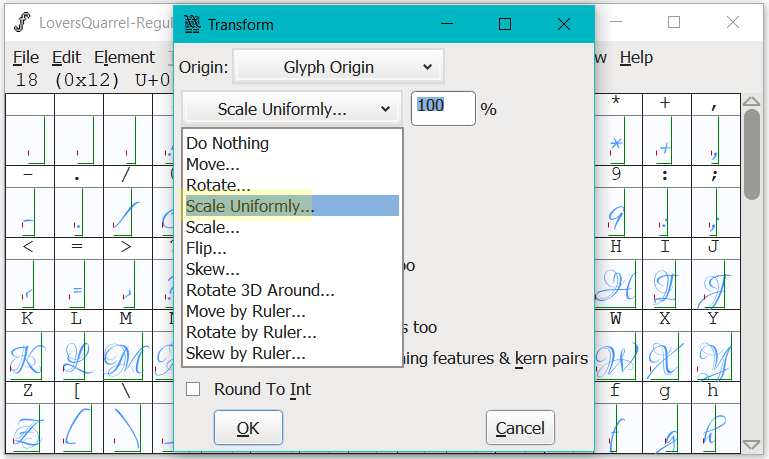The height and width of the screenshot is (459, 769).
Task: Select the lowercase g glyph cell
Action: click(x=666, y=428)
